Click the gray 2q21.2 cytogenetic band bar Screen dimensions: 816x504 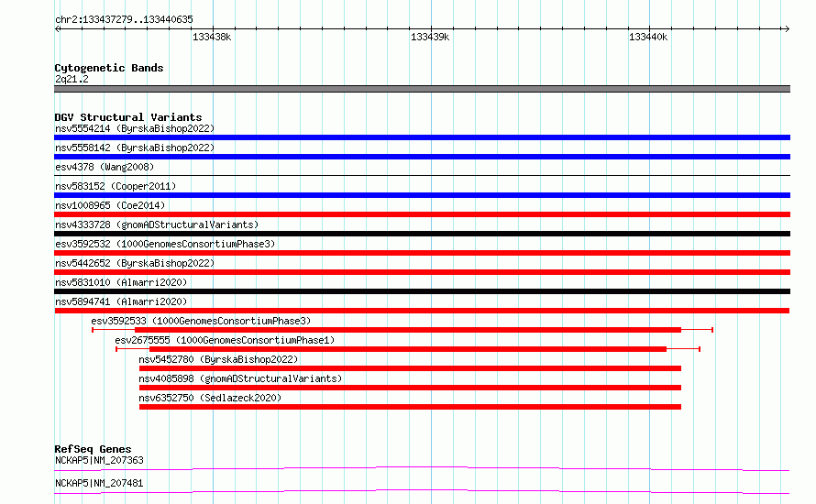pyautogui.click(x=422, y=89)
